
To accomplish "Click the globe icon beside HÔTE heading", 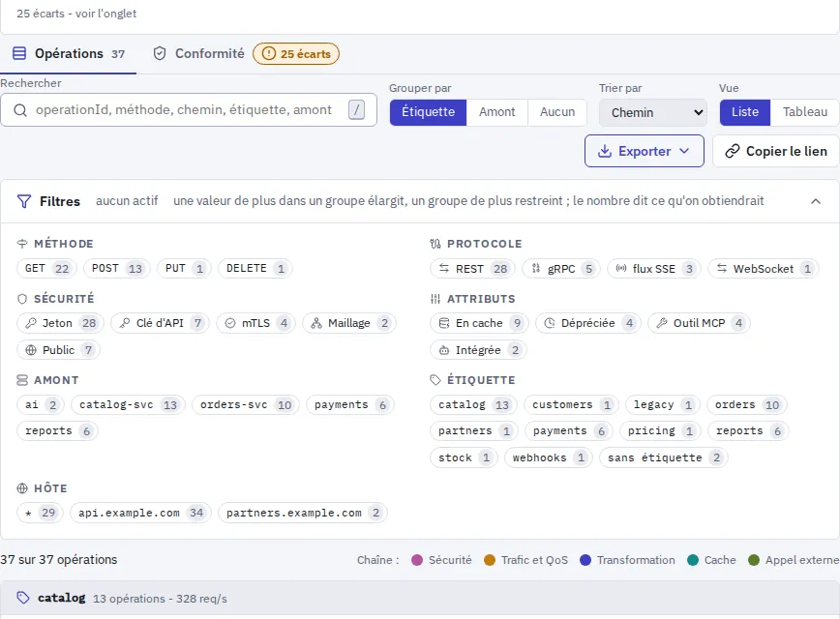I will pos(22,488).
